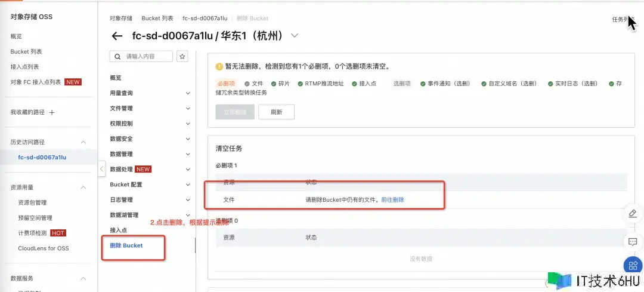
Task: Open 概览 in the bucket menu
Action: (116, 78)
